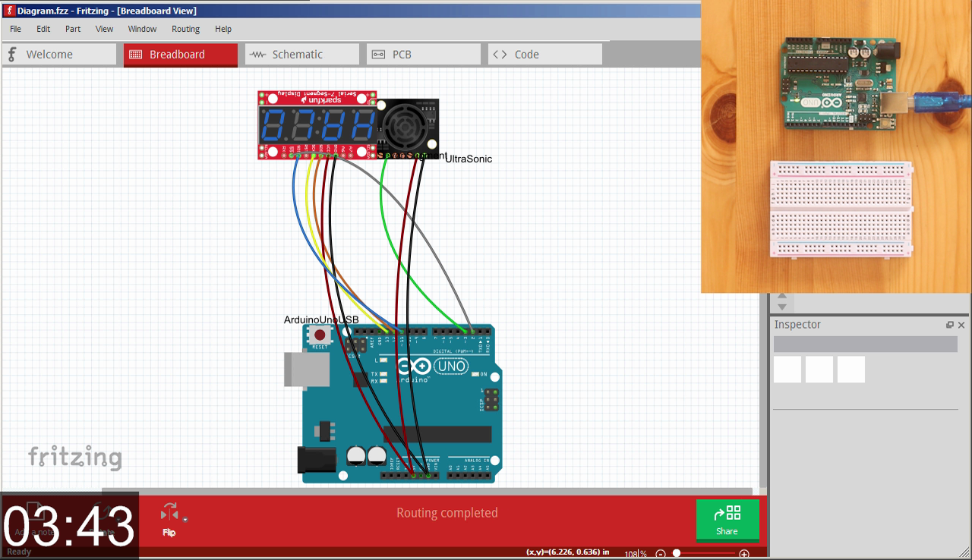
Task: Click the second Inspector view thumbnail
Action: point(819,370)
